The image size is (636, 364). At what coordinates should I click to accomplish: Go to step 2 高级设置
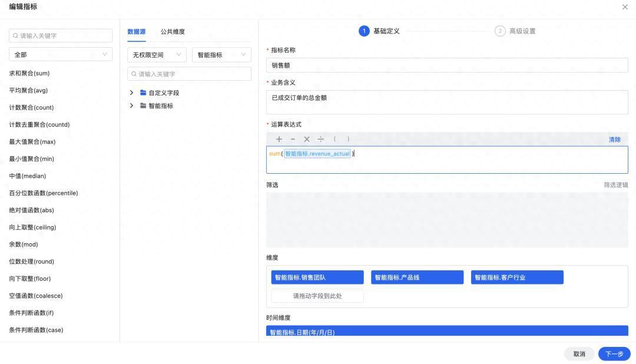515,31
